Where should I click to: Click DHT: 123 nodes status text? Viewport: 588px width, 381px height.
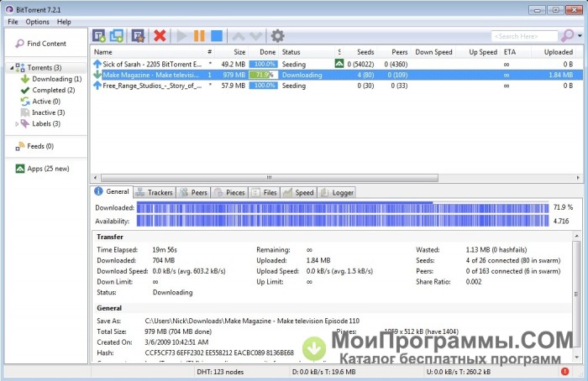220,372
